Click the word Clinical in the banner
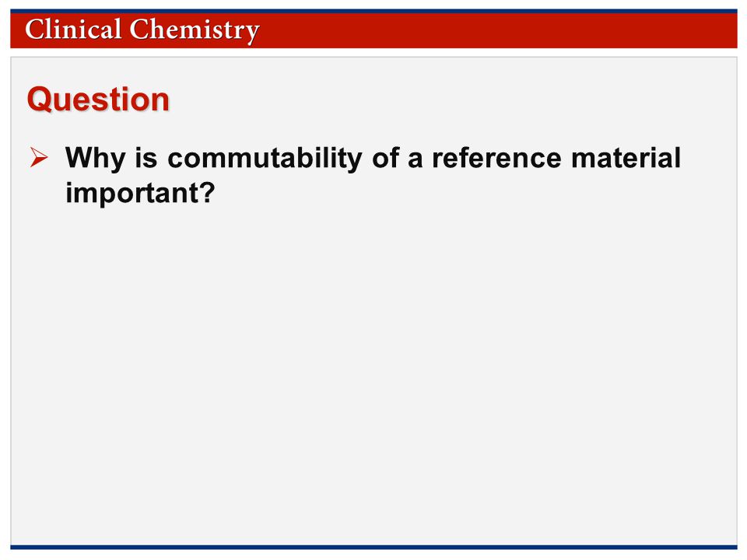The width and height of the screenshot is (747, 560). [x=73, y=30]
